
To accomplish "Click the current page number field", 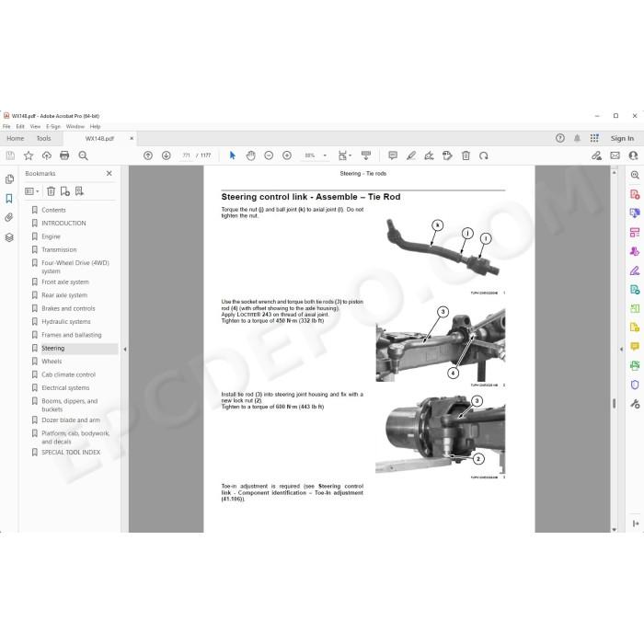I will click(x=187, y=155).
